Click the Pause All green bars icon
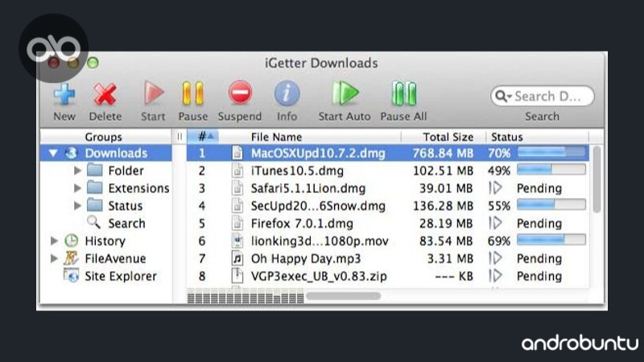This screenshot has width=644, height=362. point(404,93)
